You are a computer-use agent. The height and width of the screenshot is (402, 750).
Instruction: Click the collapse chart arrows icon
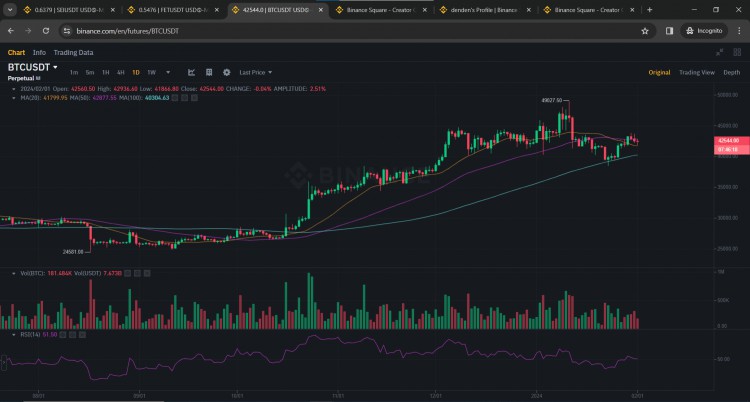point(719,53)
